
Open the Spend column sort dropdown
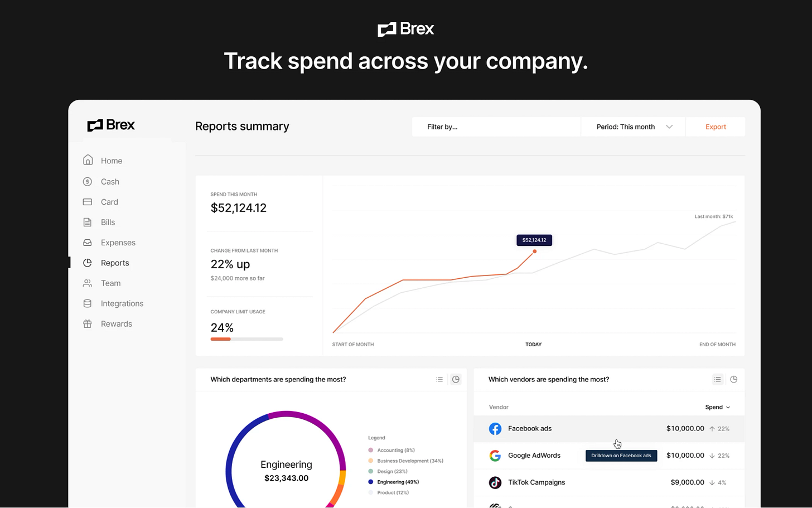718,407
